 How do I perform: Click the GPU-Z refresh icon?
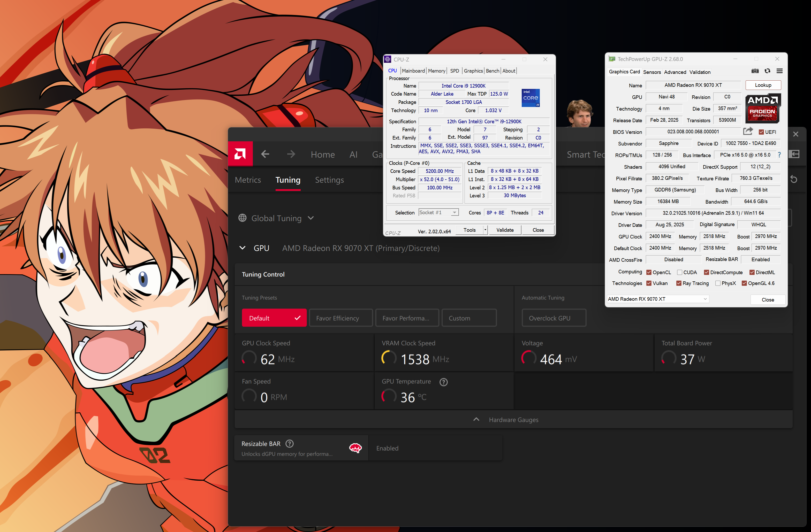tap(767, 71)
